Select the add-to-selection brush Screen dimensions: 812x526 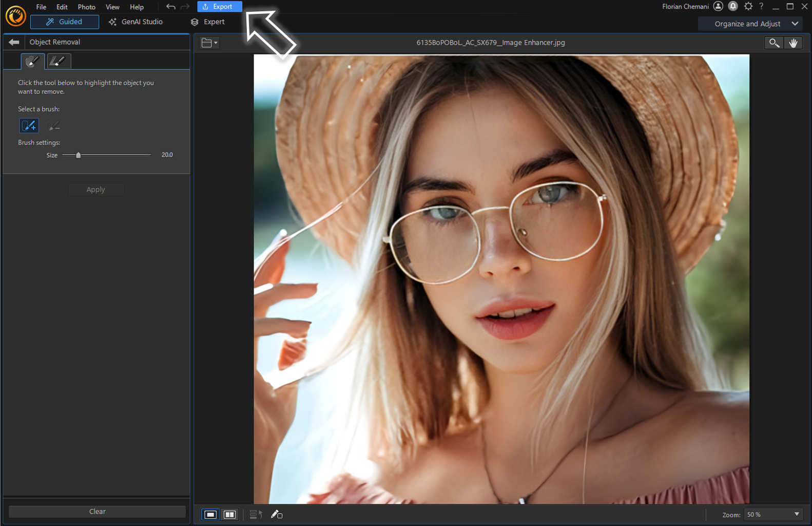coord(29,126)
